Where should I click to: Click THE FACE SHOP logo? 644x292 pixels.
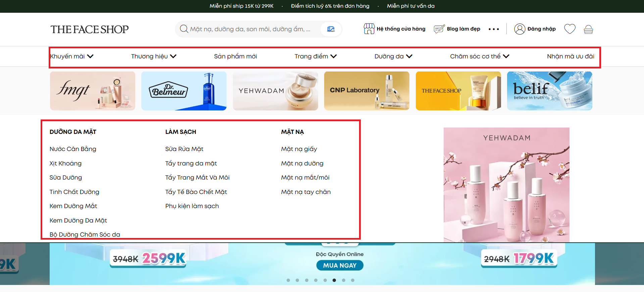90,29
